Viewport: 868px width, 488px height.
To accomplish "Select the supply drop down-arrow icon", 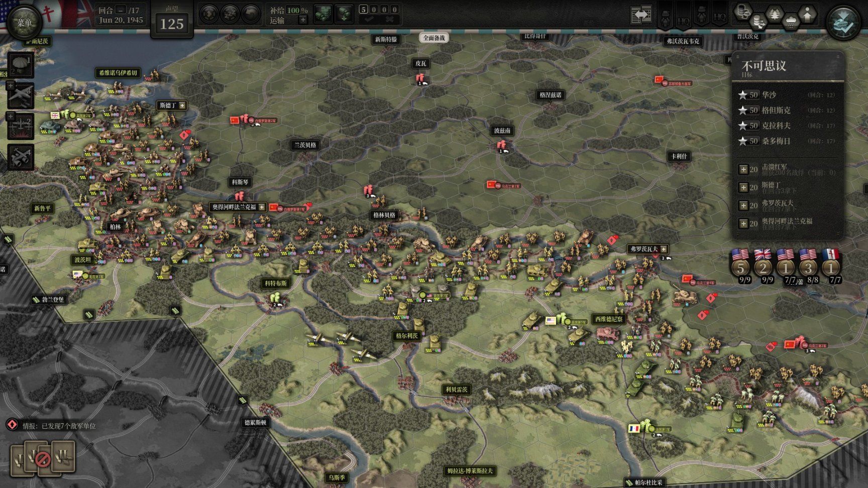I will coord(344,14).
